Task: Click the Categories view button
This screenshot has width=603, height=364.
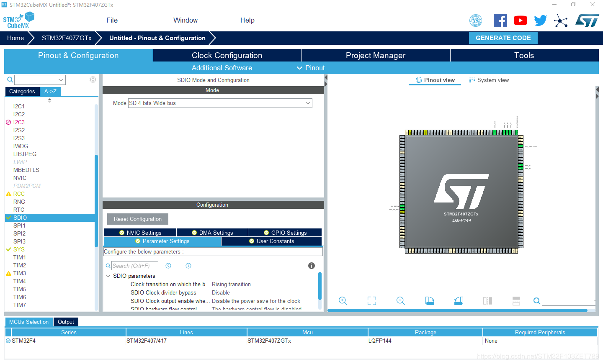Action: pyautogui.click(x=22, y=91)
